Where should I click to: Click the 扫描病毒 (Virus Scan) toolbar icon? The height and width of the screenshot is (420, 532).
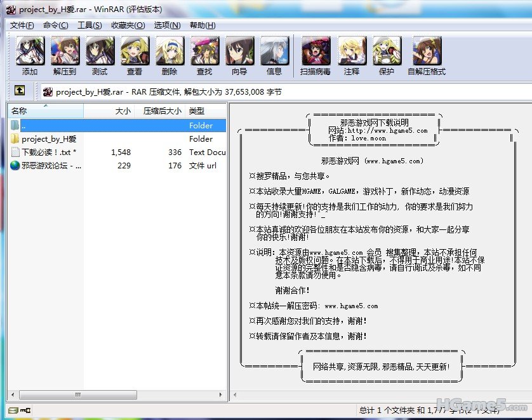pyautogui.click(x=316, y=51)
